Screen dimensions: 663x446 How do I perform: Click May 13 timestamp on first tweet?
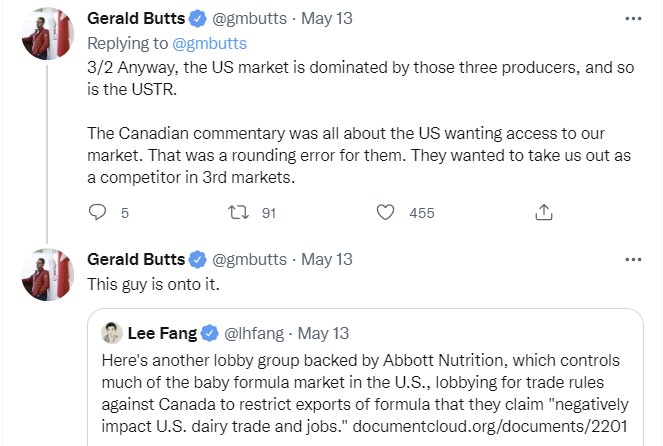coord(327,19)
